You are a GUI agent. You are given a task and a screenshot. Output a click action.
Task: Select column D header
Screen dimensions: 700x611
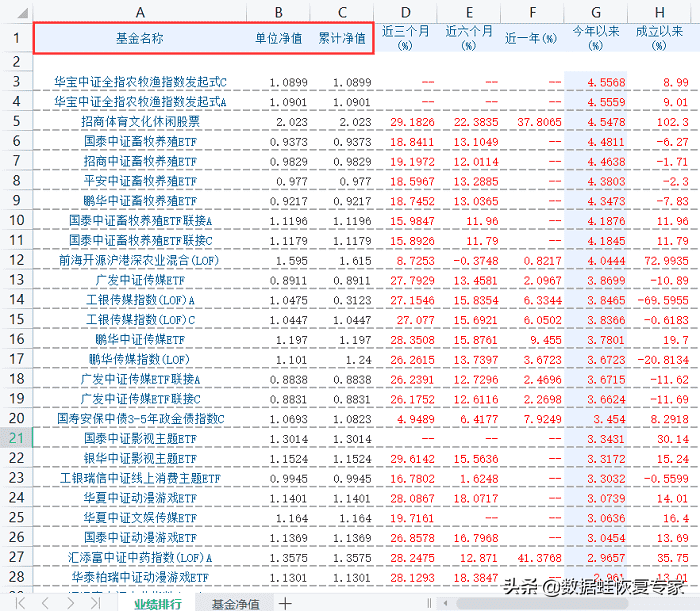[x=405, y=12]
